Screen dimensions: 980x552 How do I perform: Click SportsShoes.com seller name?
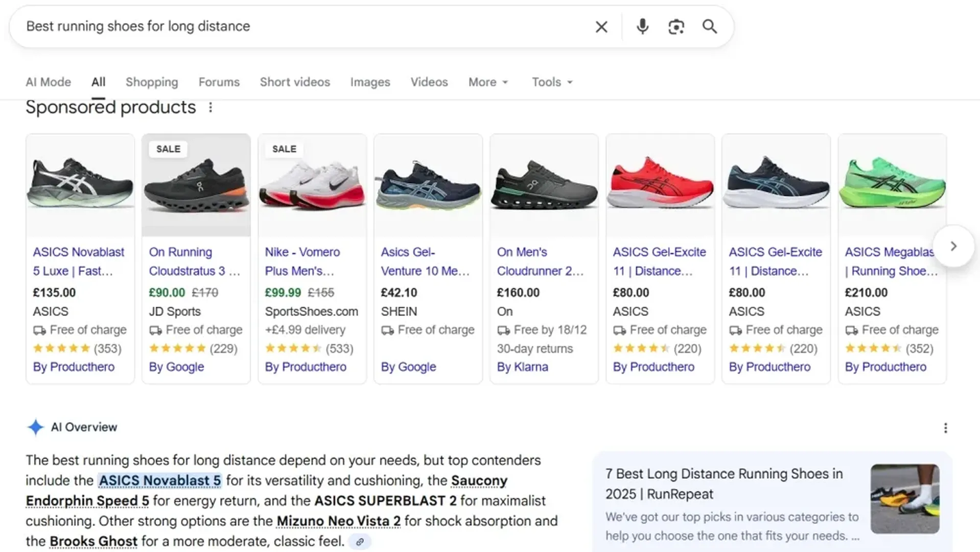pos(311,311)
